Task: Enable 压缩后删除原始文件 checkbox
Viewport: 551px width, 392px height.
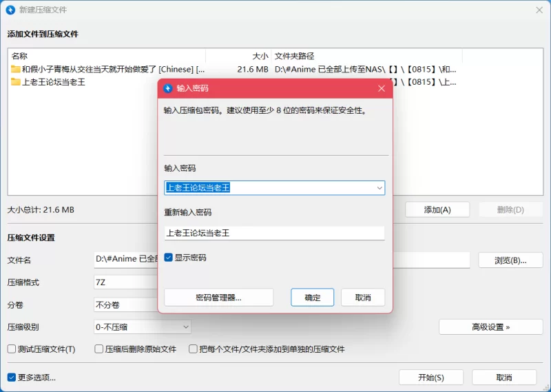Action: click(98, 349)
